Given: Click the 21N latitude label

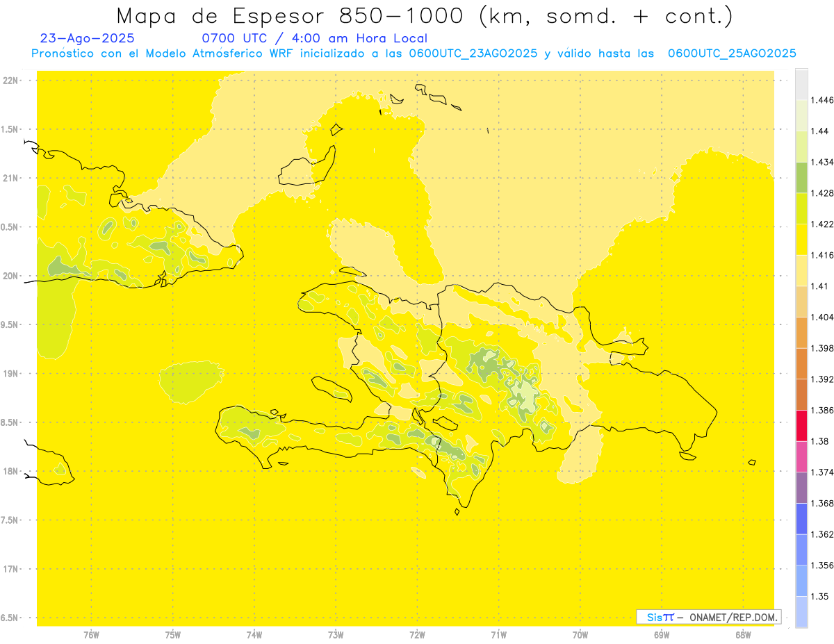Looking at the screenshot, I should [10, 178].
